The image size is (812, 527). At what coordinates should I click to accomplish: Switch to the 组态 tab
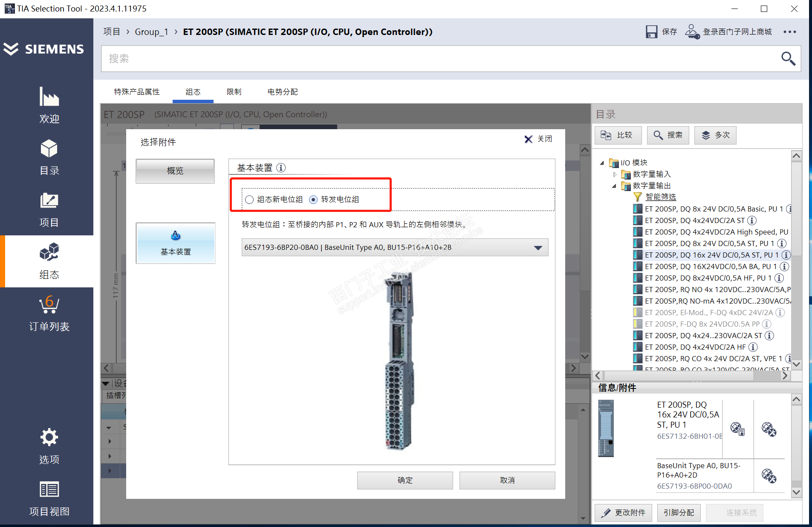point(193,92)
